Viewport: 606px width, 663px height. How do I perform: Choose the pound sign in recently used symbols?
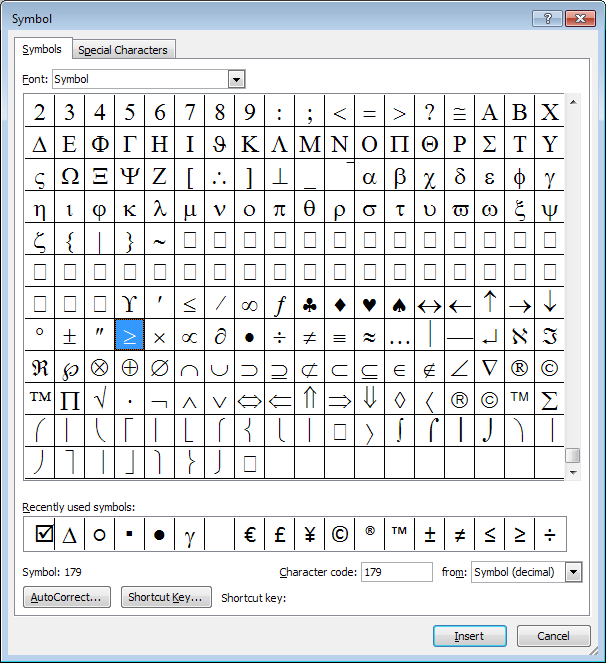coord(280,534)
